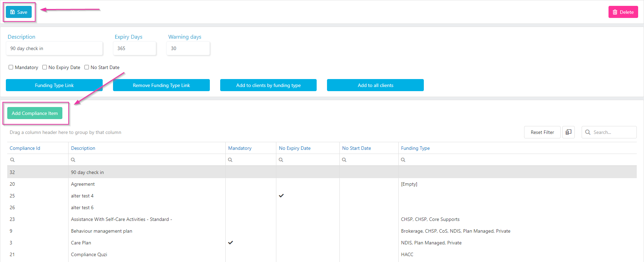Screen dimensions: 644x262
Task: Select the '90 day check in' row
Action: (x=322, y=172)
